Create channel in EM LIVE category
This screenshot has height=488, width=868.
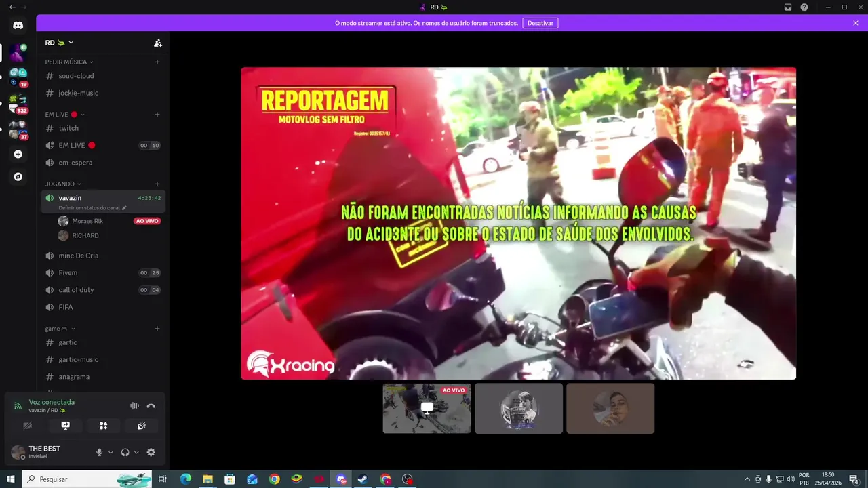(157, 114)
